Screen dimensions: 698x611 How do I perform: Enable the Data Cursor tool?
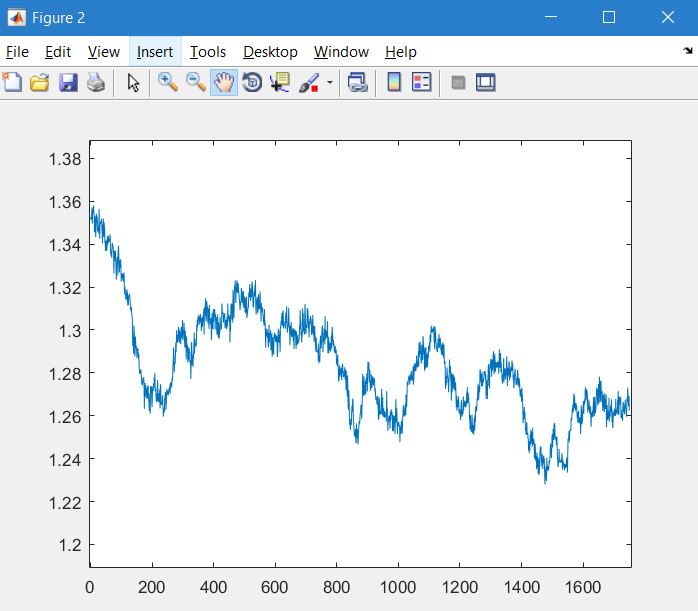pyautogui.click(x=280, y=82)
